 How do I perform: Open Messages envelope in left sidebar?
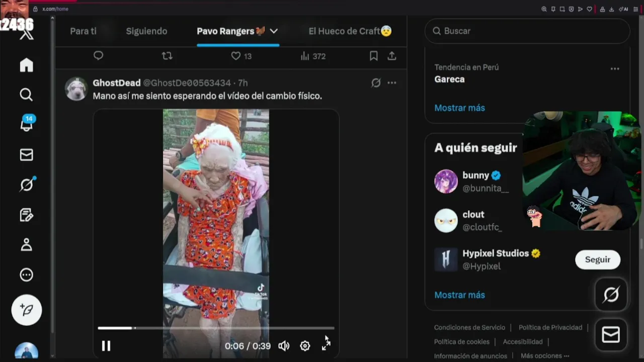[x=26, y=155]
